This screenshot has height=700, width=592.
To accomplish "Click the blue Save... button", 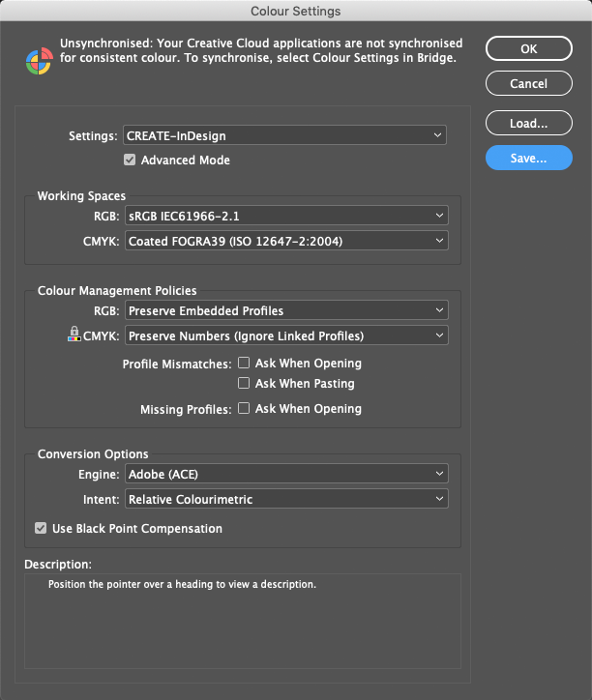I will [x=528, y=158].
